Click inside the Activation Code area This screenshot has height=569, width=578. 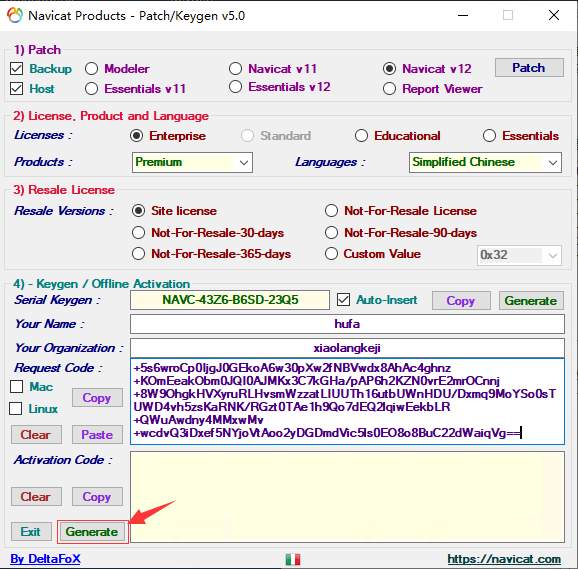click(x=347, y=497)
